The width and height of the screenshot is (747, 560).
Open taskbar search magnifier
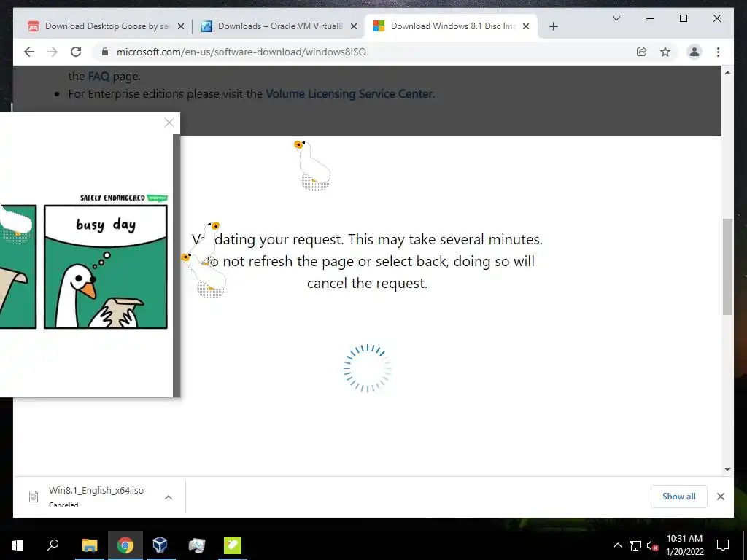point(53,545)
